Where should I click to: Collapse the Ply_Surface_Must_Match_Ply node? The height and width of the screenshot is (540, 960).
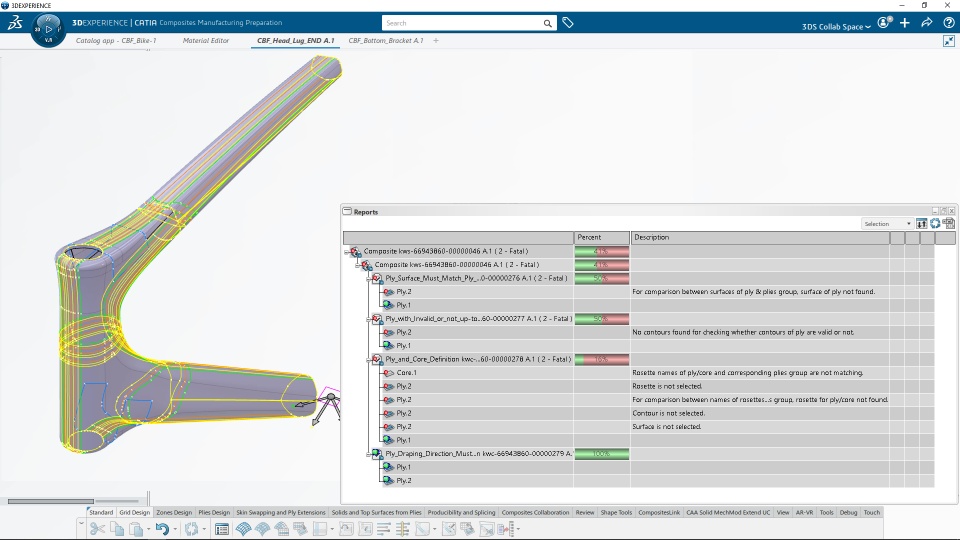(369, 279)
